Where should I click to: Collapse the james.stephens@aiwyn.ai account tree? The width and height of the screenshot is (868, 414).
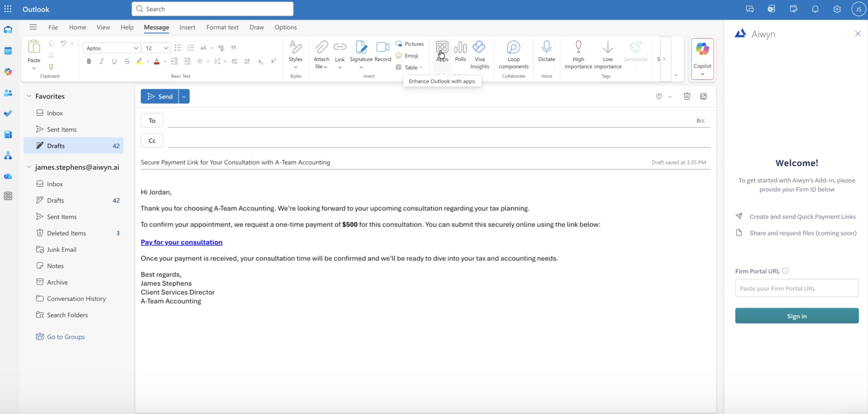29,167
